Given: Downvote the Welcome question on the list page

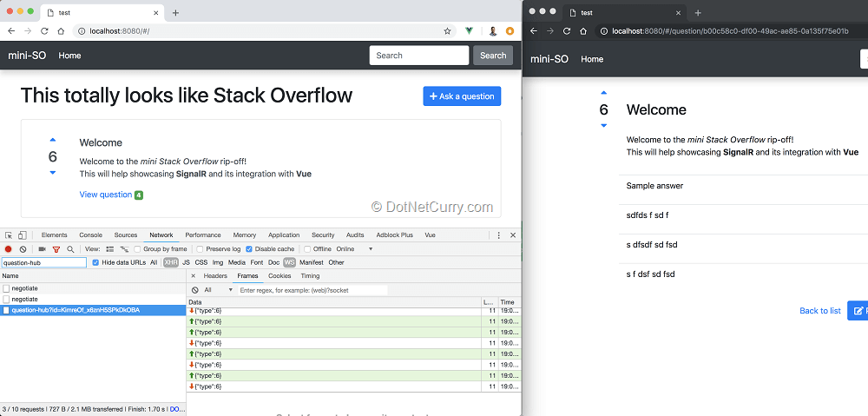Looking at the screenshot, I should click(53, 173).
